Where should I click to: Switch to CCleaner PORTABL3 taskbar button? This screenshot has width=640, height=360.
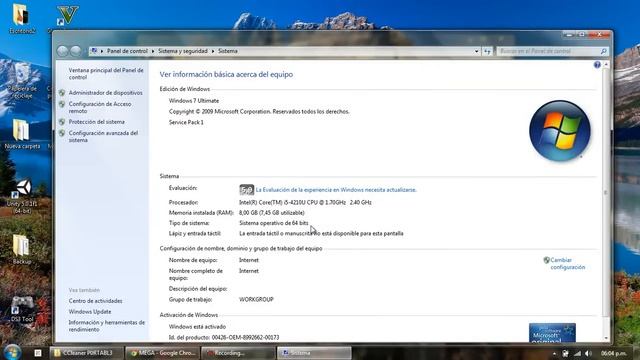[87, 353]
